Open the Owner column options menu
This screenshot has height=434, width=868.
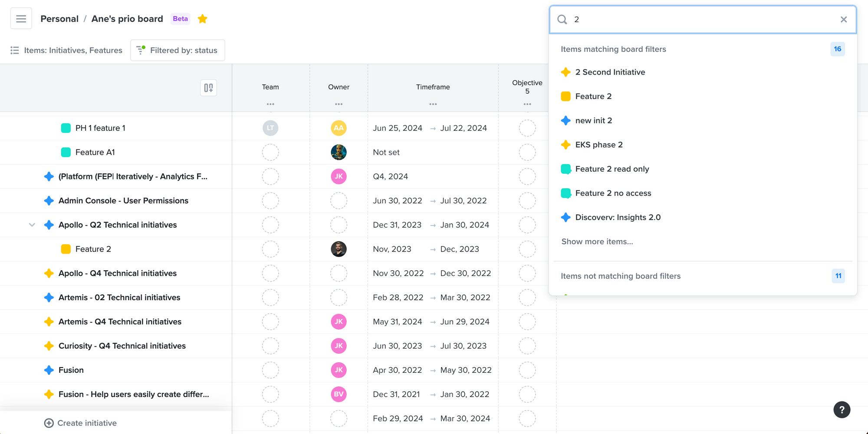click(x=339, y=104)
